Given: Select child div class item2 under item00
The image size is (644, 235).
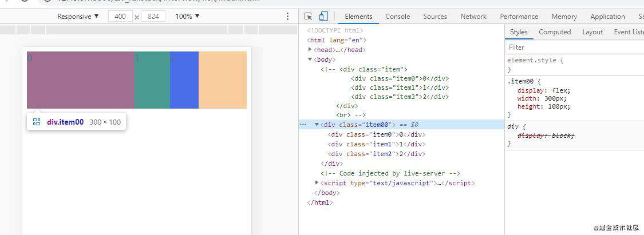Looking at the screenshot, I should tap(377, 154).
